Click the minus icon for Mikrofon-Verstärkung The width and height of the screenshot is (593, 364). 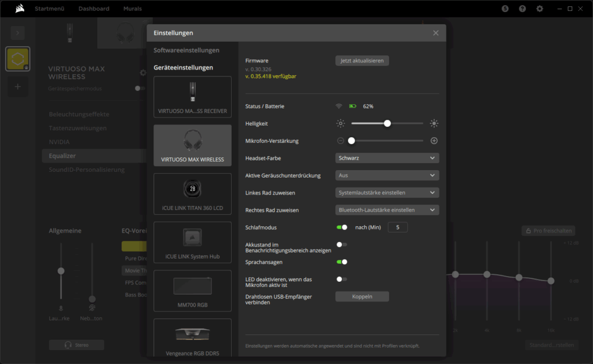point(341,141)
